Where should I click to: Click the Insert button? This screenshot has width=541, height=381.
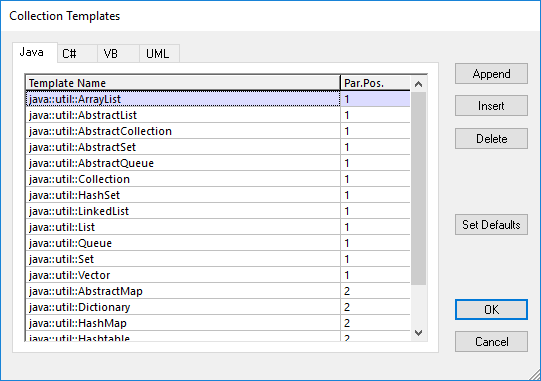click(x=491, y=106)
